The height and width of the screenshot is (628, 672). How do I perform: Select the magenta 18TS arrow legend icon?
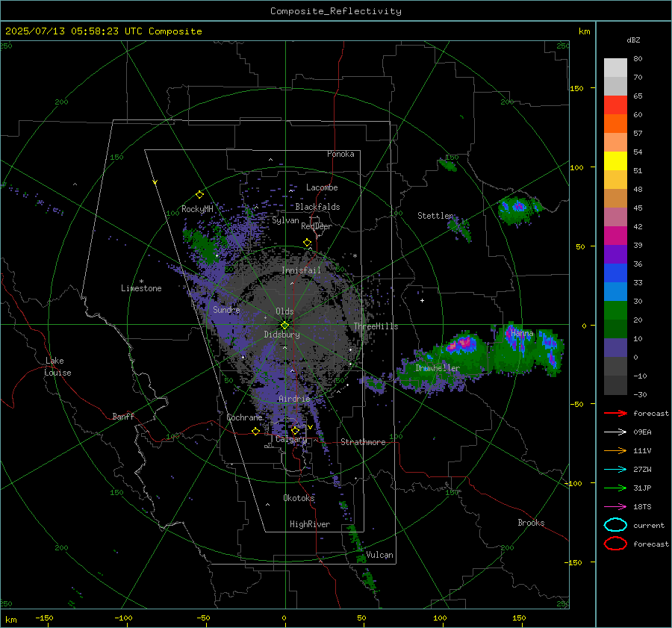pyautogui.click(x=615, y=507)
